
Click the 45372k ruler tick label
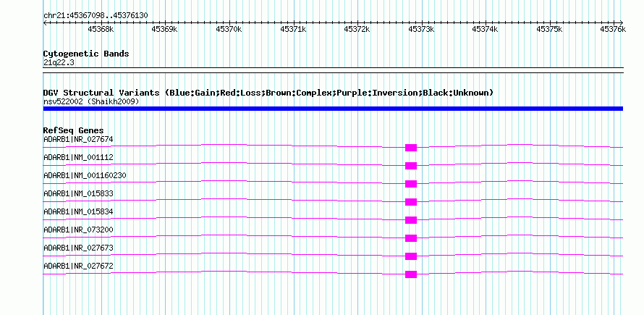tap(357, 29)
